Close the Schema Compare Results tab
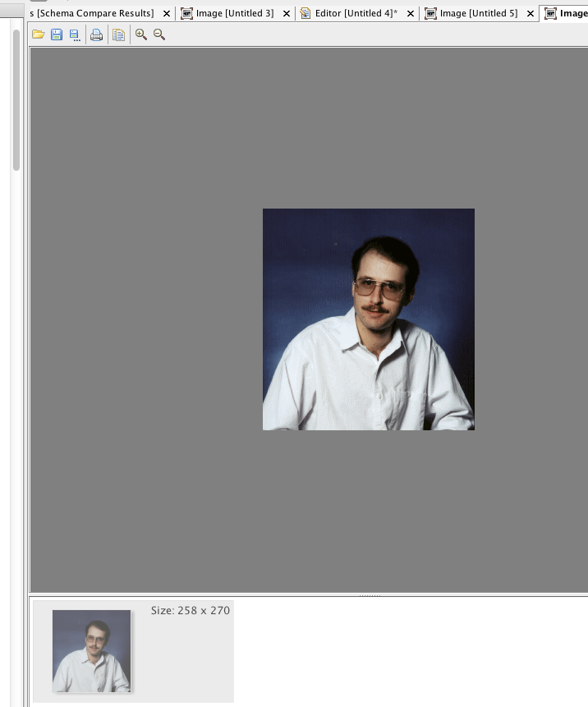588x707 pixels. coord(167,14)
